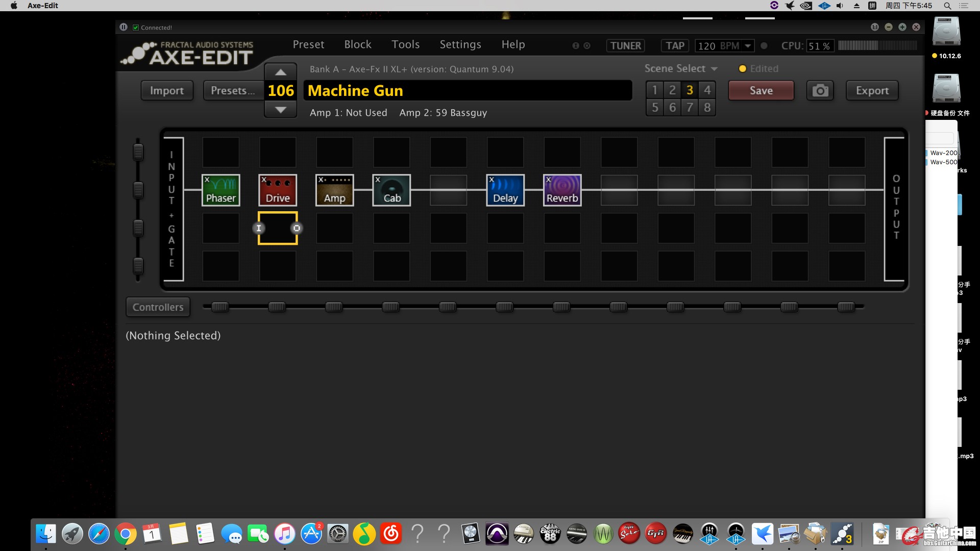Open App Store from the Dock

[311, 534]
